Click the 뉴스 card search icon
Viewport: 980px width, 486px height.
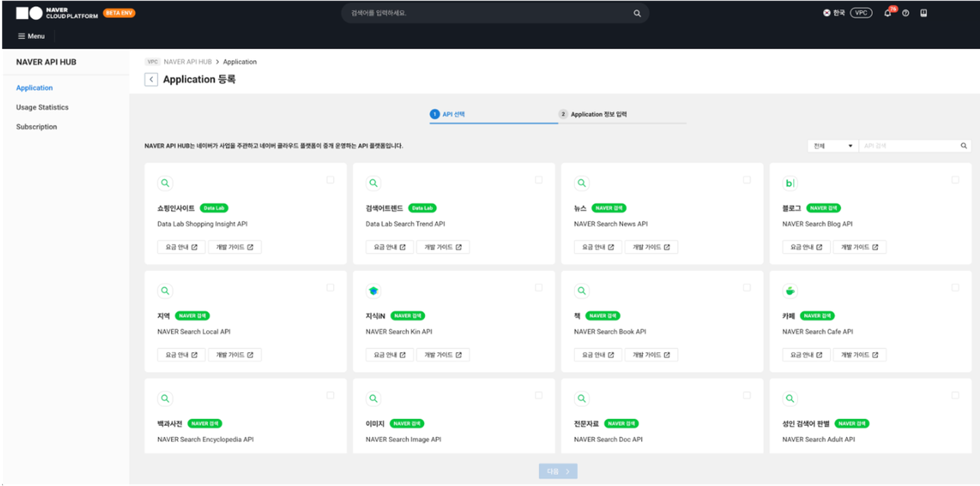click(582, 183)
